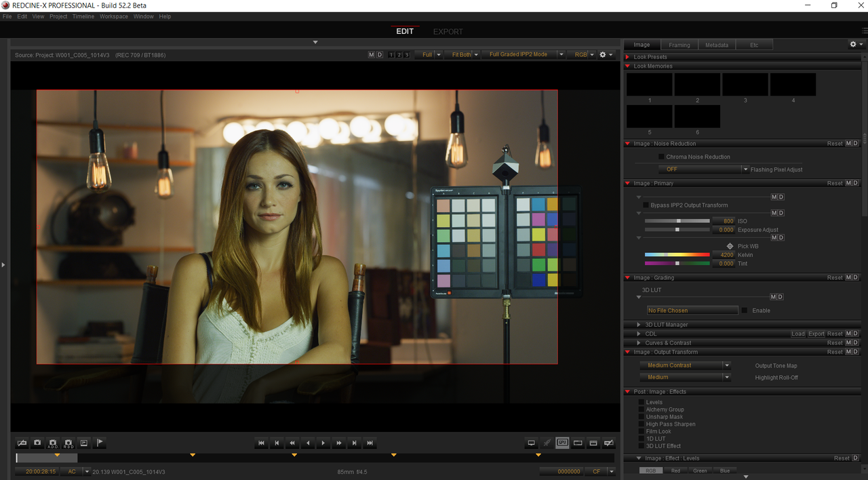Screen dimensions: 868x480
Task: Open the viewer settings gear menu
Action: [602, 55]
